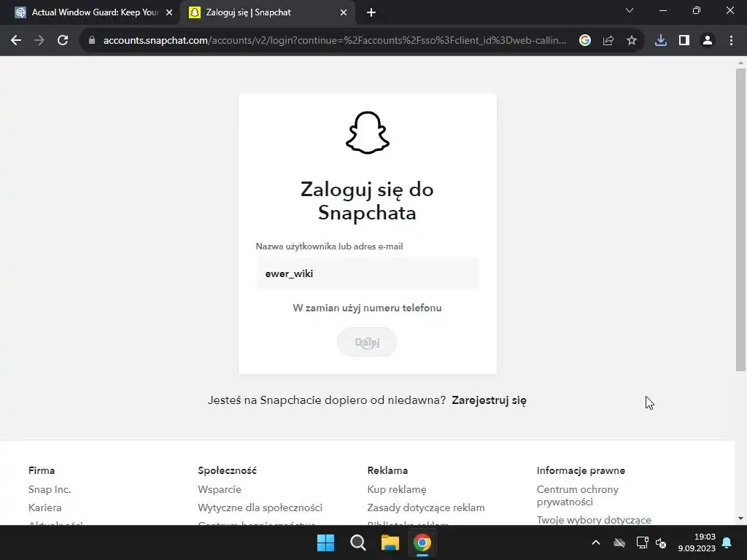Click the padlock site info icon
This screenshot has height=560, width=747.
[92, 41]
